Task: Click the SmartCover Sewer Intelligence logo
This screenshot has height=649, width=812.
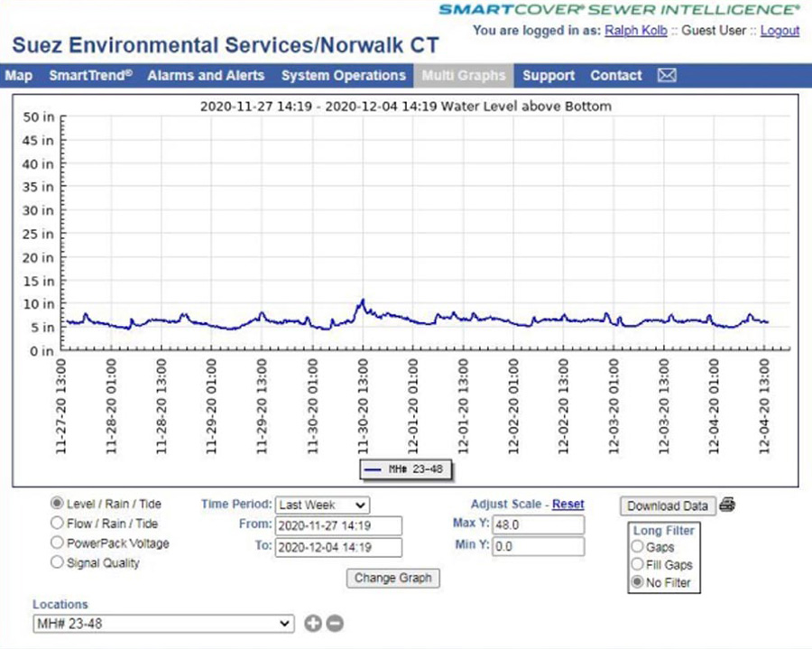Action: (x=619, y=9)
